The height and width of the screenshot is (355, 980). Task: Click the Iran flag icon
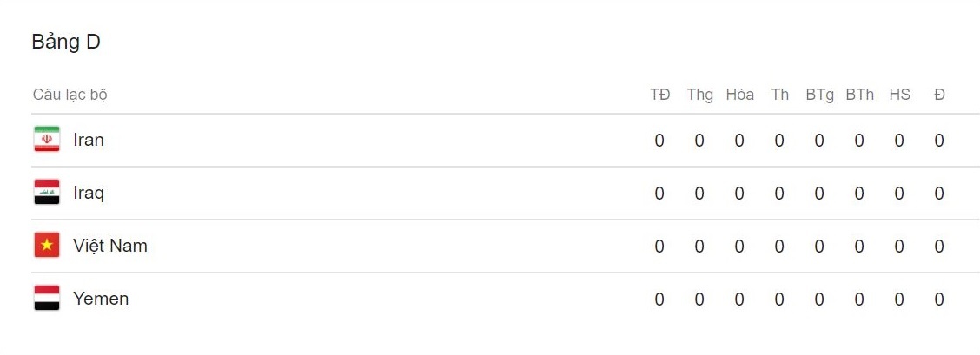[47, 140]
